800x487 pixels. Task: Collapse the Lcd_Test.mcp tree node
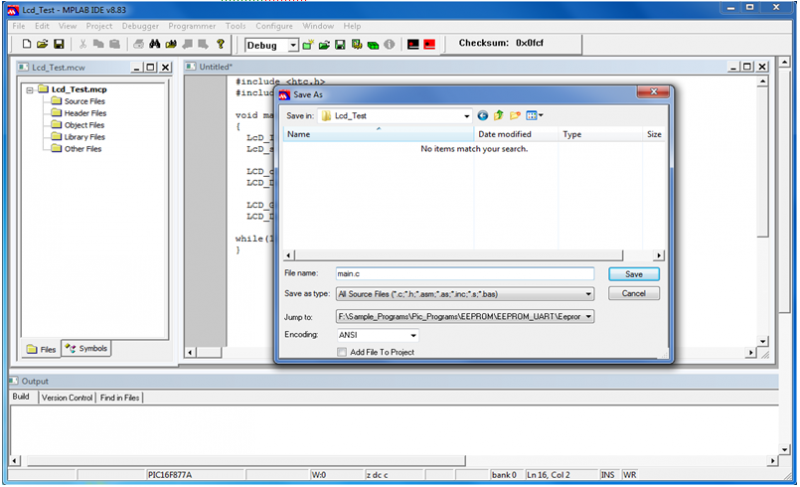tap(30, 90)
